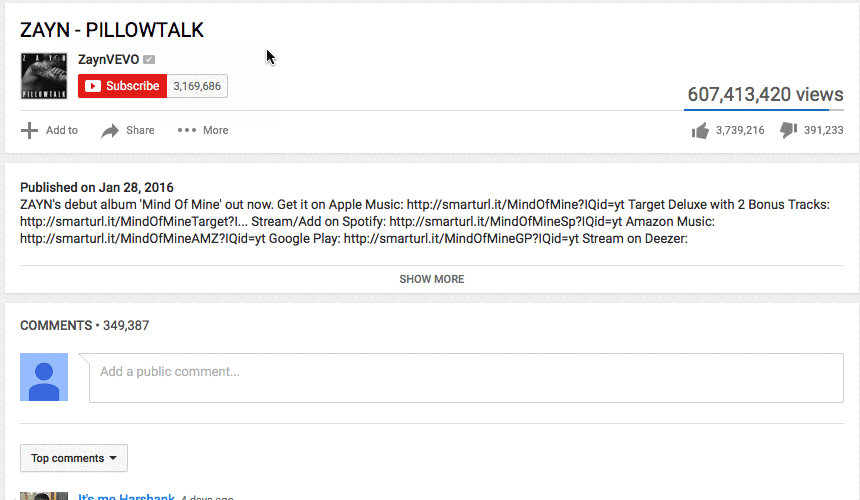Click the 3,169,686 subscriber count

(197, 86)
